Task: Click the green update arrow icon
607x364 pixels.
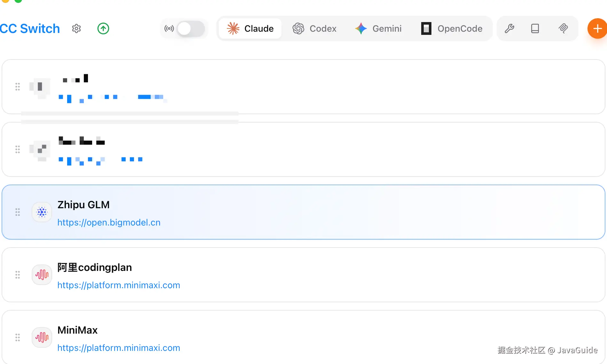Action: click(103, 29)
